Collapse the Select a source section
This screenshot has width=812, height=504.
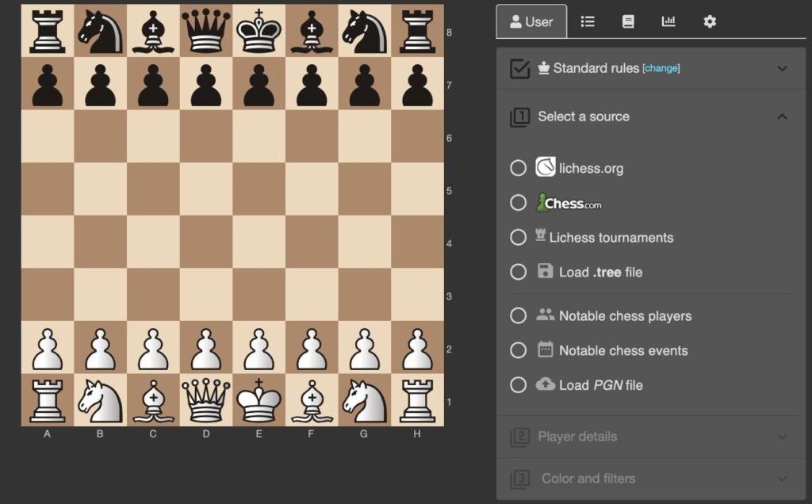(x=782, y=116)
